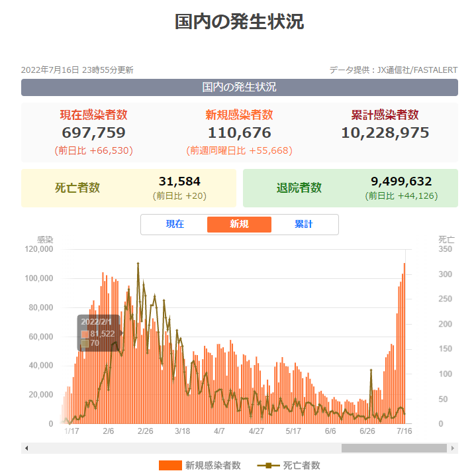Click the データ提供：JX通信社/FASTALERT credit

coord(394,70)
